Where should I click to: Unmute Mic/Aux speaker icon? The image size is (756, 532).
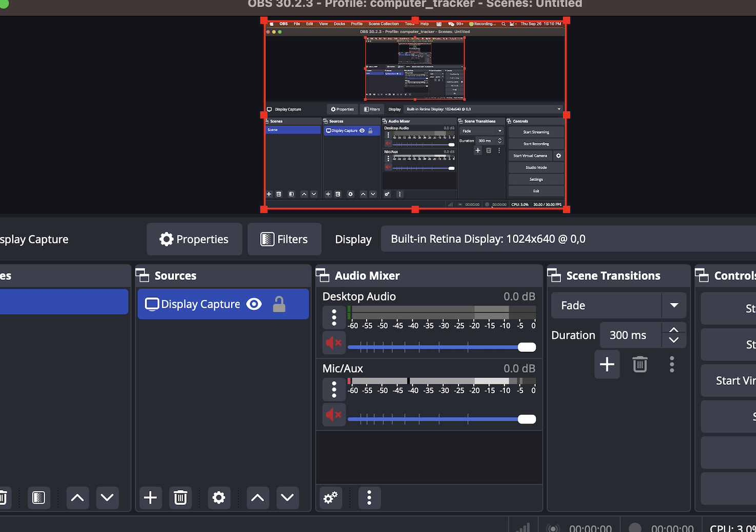point(334,414)
